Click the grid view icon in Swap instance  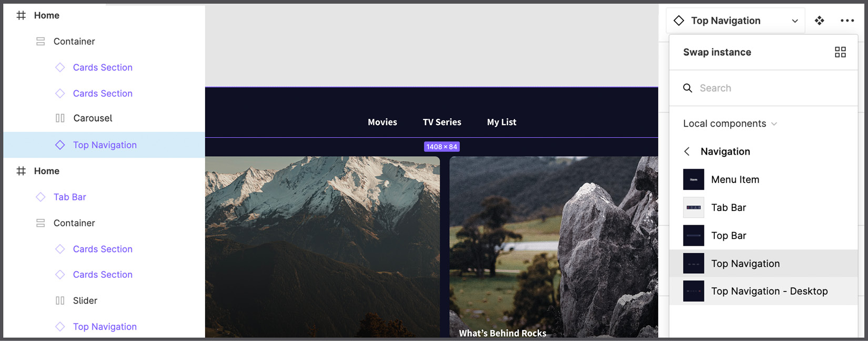pyautogui.click(x=840, y=52)
